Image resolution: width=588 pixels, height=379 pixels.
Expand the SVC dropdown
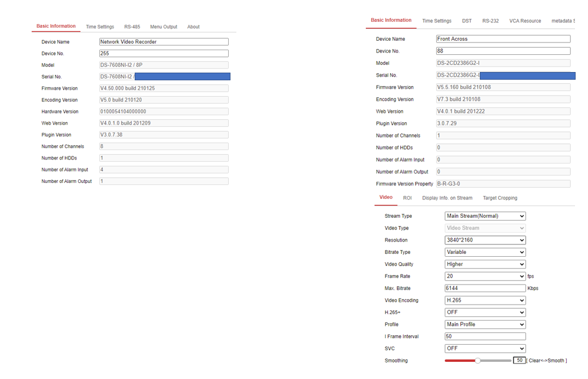(x=485, y=348)
